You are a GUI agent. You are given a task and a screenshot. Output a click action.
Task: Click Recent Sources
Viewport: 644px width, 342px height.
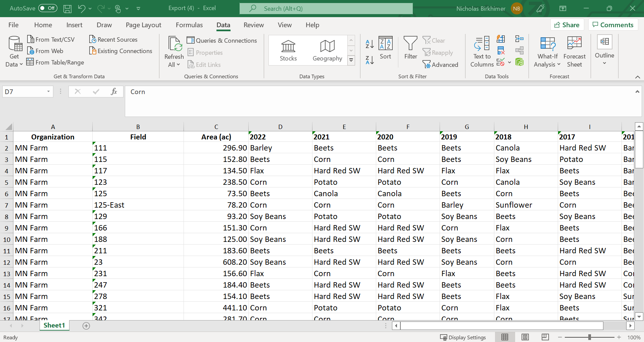click(x=113, y=39)
